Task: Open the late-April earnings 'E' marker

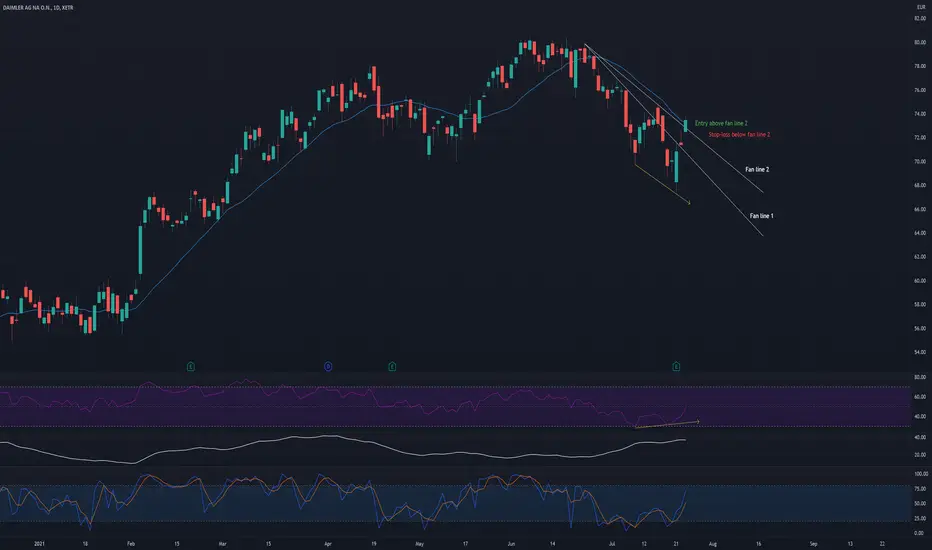Action: click(x=392, y=366)
